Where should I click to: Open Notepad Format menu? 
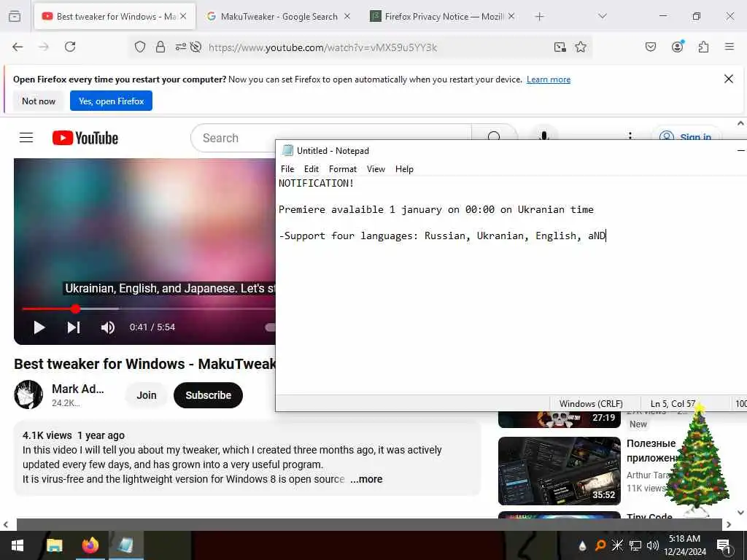coord(343,169)
